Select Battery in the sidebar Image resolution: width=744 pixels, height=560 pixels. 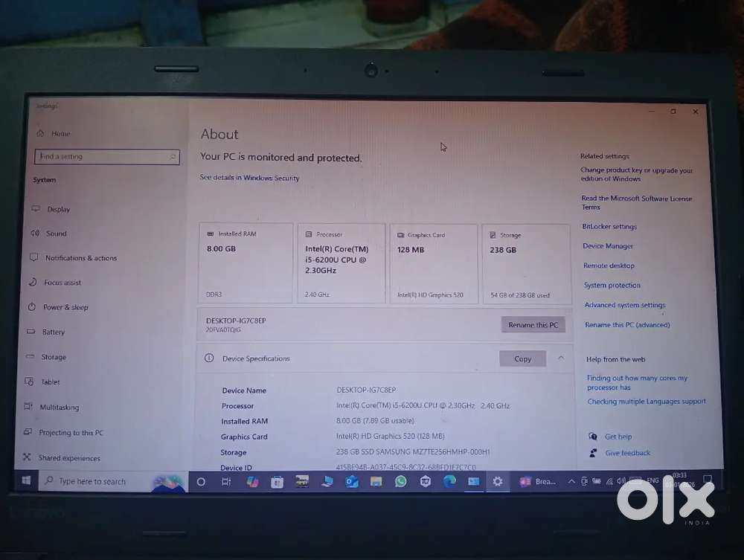54,332
